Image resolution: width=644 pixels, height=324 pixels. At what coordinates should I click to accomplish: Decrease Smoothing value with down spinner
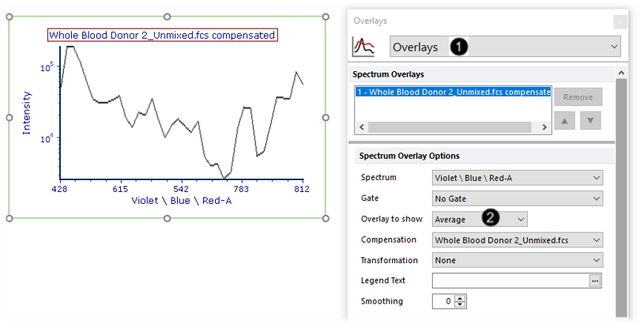point(461,304)
